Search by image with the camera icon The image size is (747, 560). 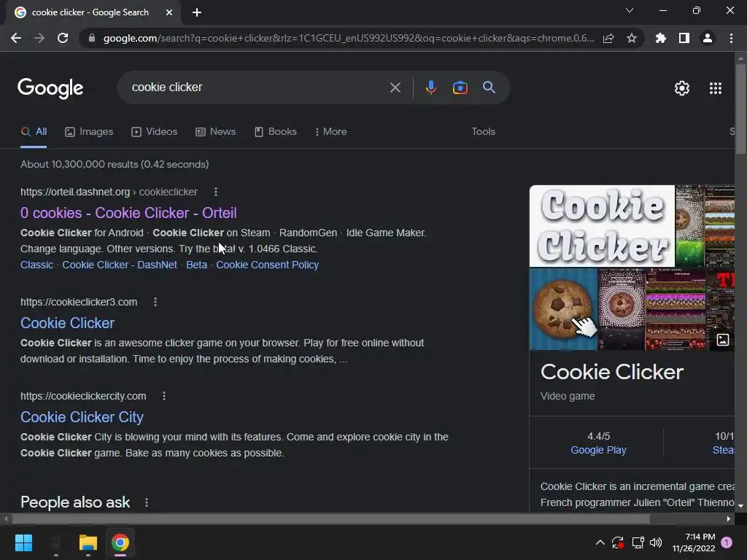click(x=460, y=87)
